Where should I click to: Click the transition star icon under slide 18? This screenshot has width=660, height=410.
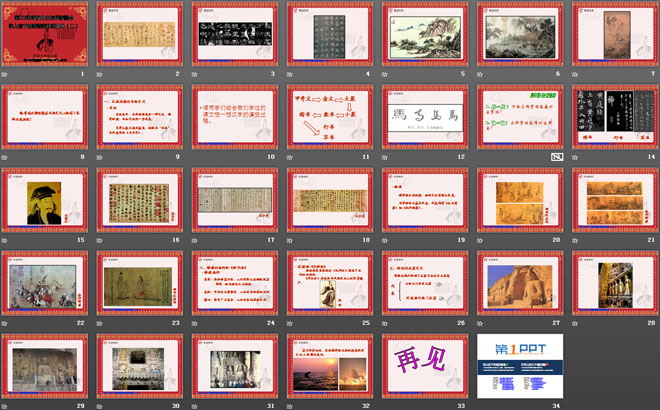click(x=290, y=240)
